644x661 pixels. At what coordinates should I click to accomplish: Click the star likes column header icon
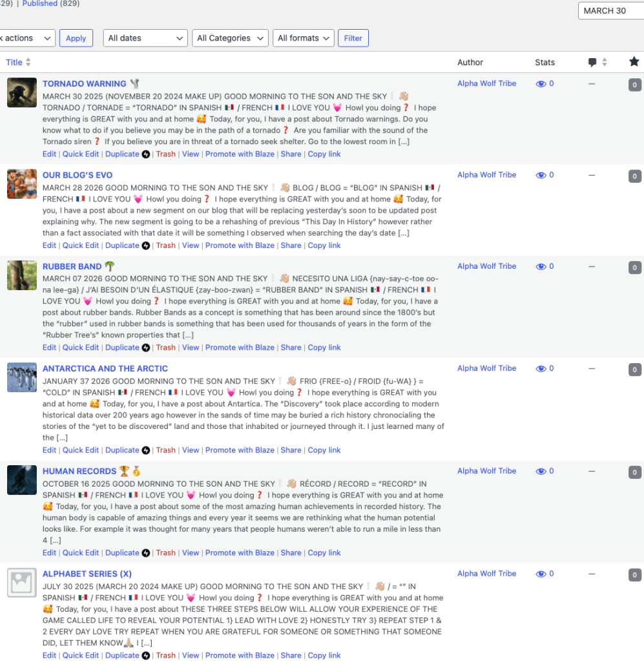[x=634, y=62]
